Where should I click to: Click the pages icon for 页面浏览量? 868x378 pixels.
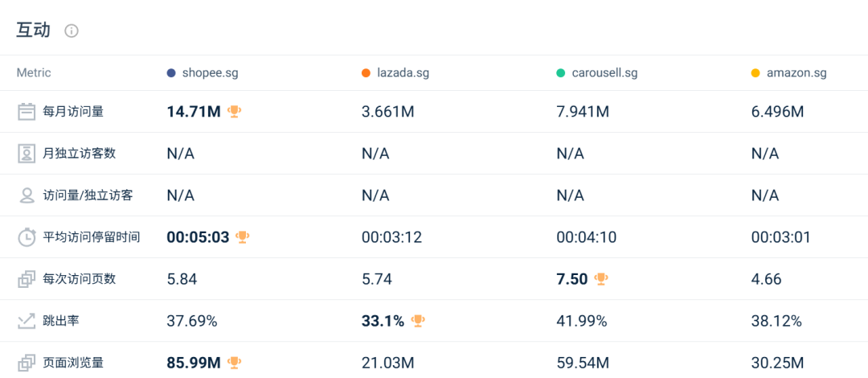[x=27, y=363]
